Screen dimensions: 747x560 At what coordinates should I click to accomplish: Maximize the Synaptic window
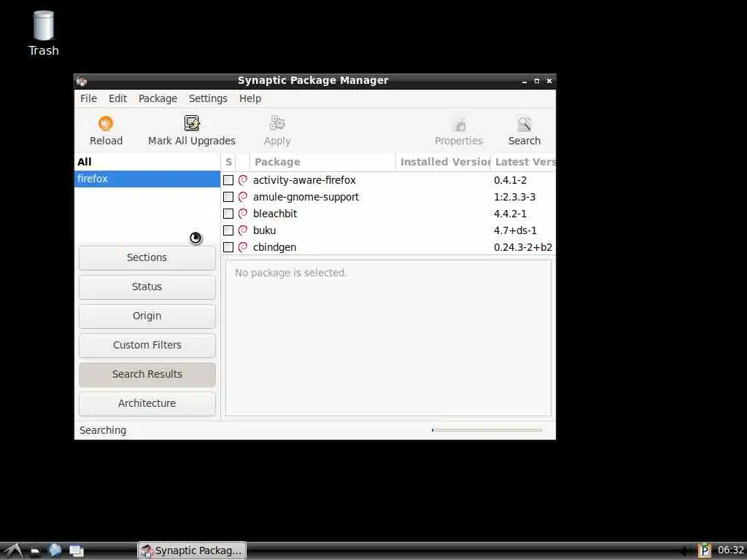click(537, 82)
